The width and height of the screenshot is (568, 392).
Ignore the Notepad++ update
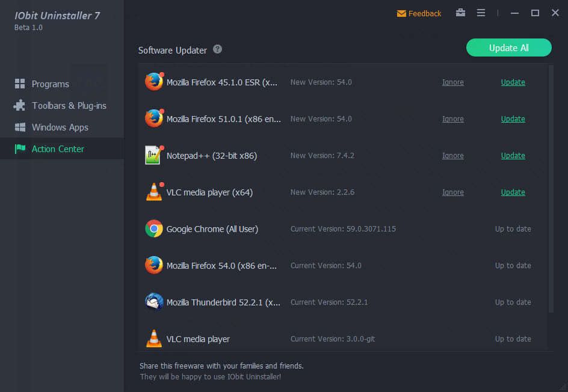click(453, 155)
